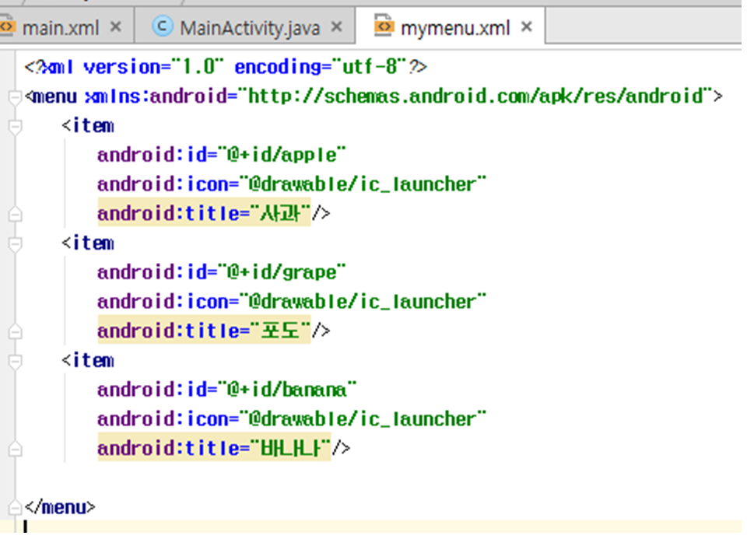Collapse the first item block with apple id
Image resolution: width=747 pixels, height=560 pixels.
(13, 126)
